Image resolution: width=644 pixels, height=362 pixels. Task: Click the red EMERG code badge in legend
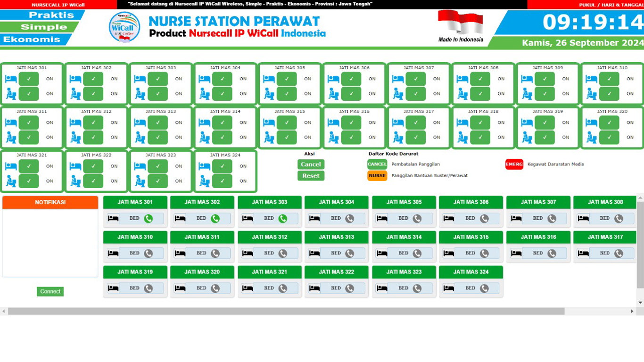[514, 164]
